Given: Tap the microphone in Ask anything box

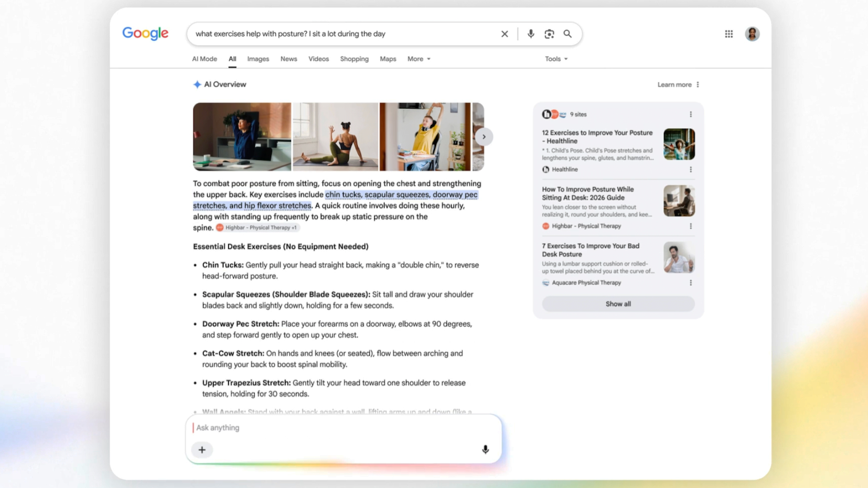Looking at the screenshot, I should (485, 450).
